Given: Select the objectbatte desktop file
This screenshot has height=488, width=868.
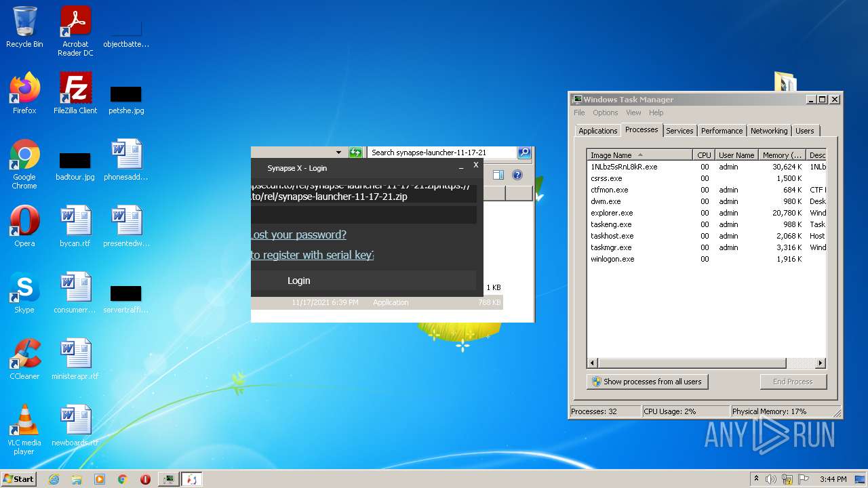Looking at the screenshot, I should [126, 33].
